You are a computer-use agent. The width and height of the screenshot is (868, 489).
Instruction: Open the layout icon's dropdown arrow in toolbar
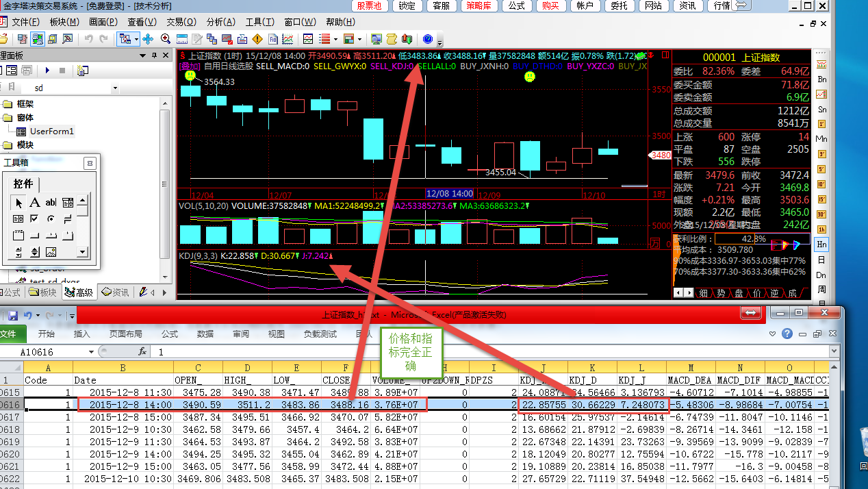coord(361,39)
